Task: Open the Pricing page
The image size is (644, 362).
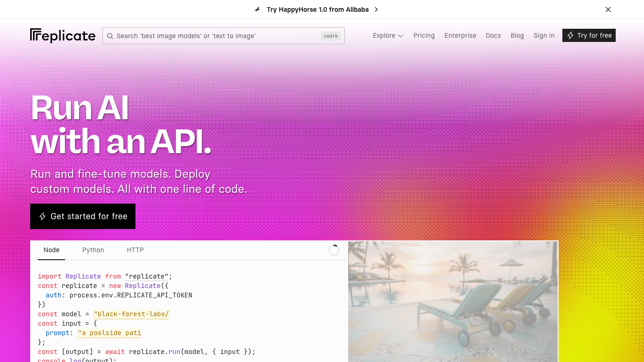Action: coord(424,35)
